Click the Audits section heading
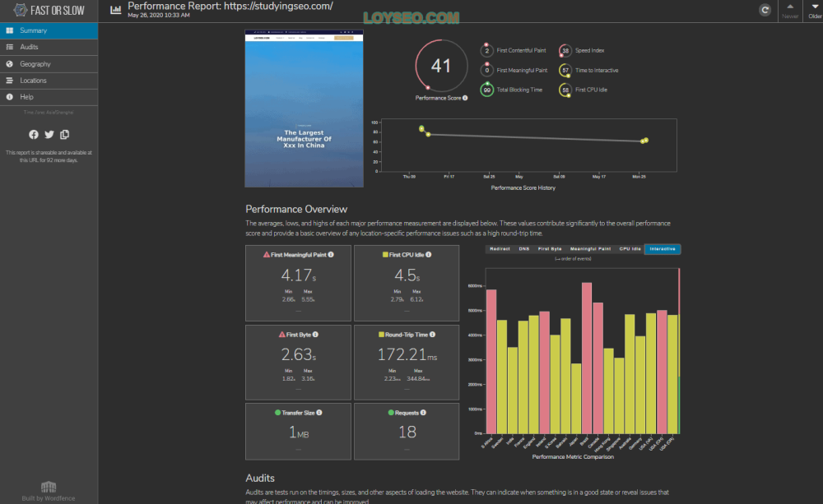823x504 pixels. 260,479
